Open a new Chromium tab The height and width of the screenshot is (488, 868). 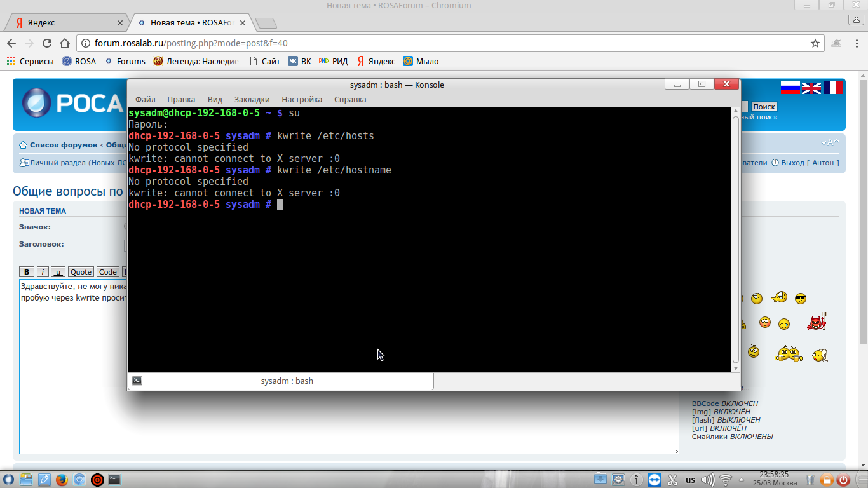point(266,24)
